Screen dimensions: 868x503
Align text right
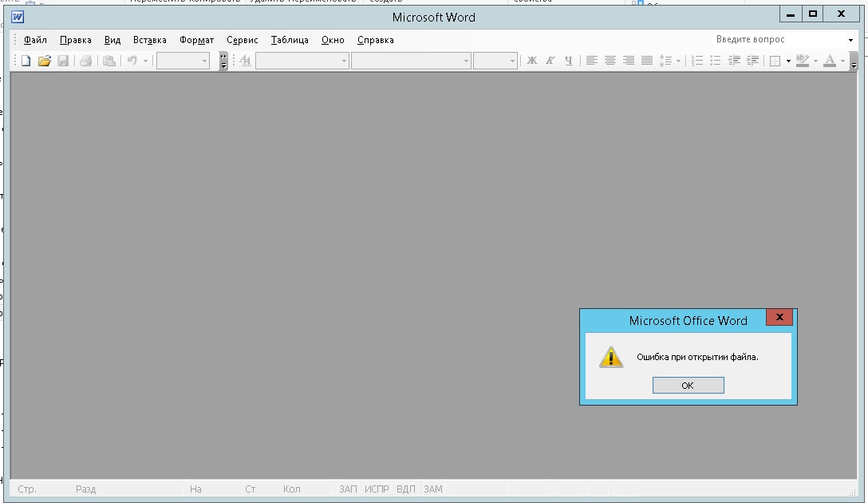629,61
